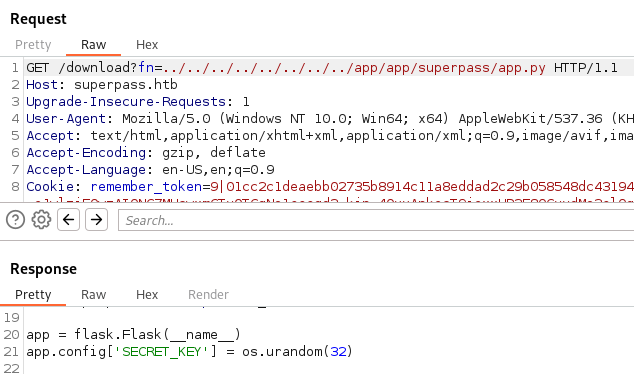The image size is (634, 374).
Task: Click the os.urandom(32) call
Action: tap(297, 351)
